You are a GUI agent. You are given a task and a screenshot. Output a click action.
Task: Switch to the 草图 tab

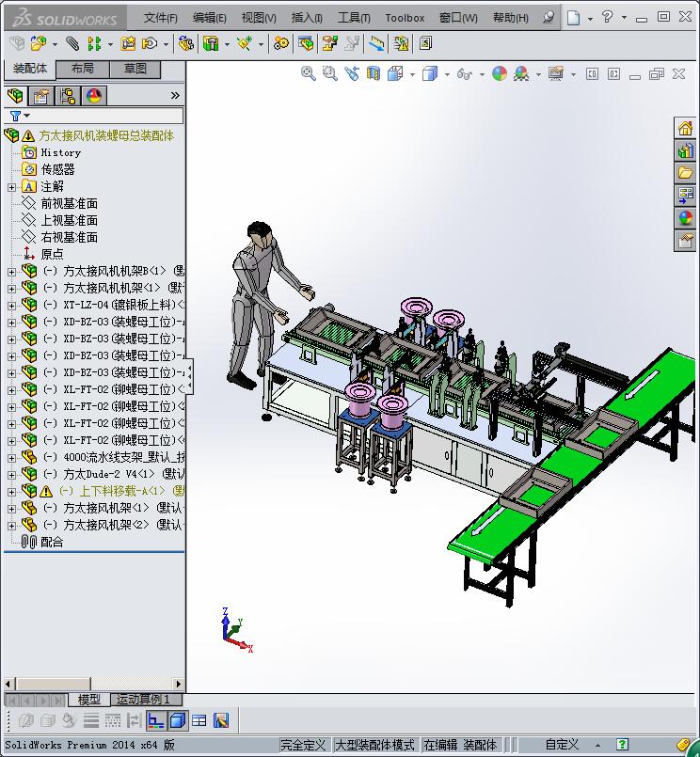(x=135, y=69)
